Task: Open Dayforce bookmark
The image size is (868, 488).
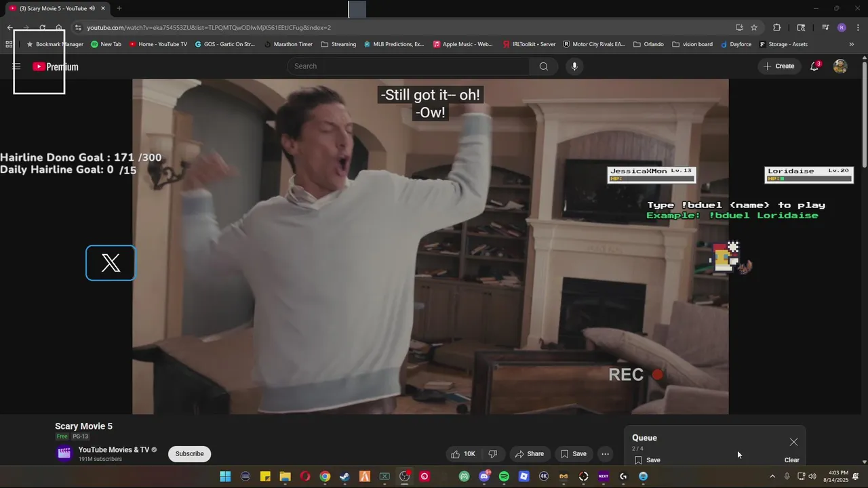Action: 736,44
